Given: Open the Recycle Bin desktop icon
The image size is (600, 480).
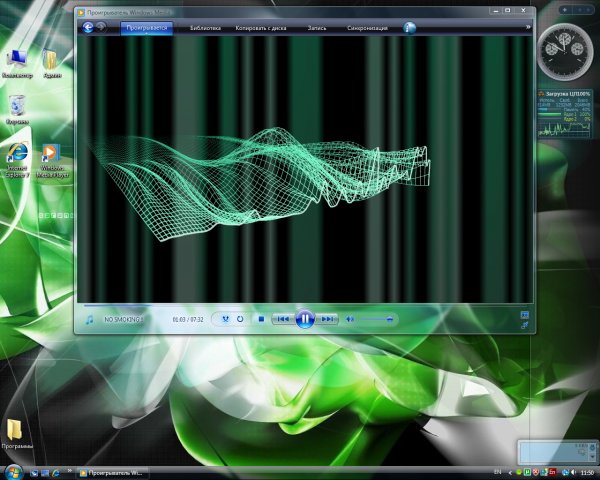Looking at the screenshot, I should (x=17, y=107).
